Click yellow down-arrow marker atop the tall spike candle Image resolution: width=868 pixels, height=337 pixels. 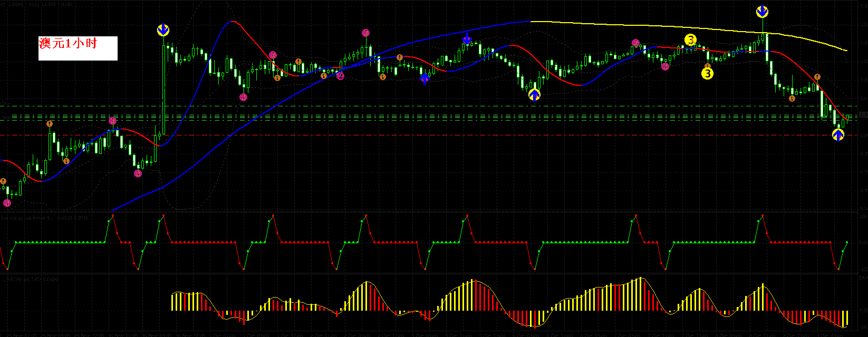click(163, 30)
